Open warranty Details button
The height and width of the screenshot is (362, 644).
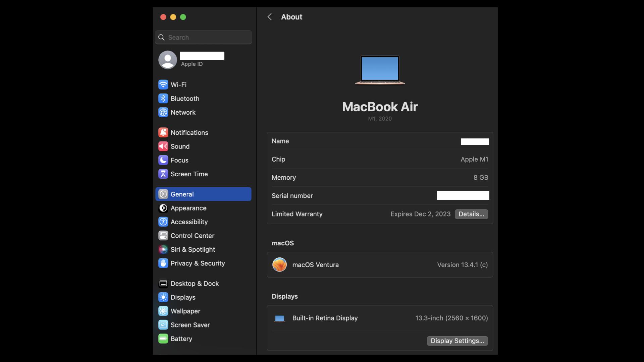[471, 214]
